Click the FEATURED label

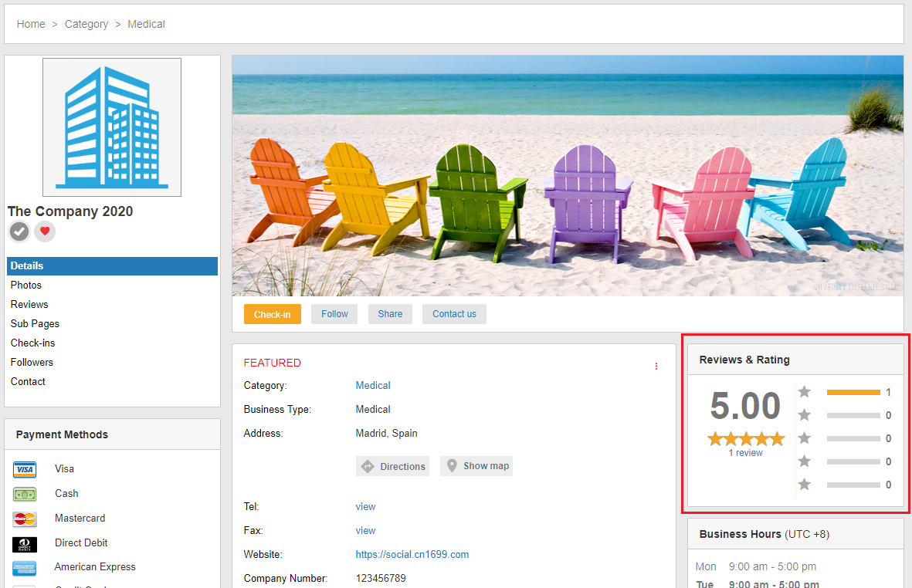(x=272, y=363)
